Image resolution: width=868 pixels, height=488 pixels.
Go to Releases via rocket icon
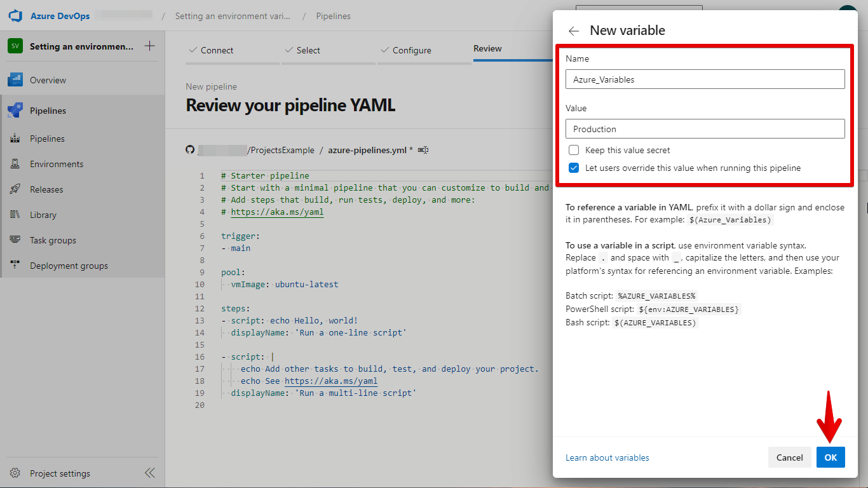(x=15, y=189)
